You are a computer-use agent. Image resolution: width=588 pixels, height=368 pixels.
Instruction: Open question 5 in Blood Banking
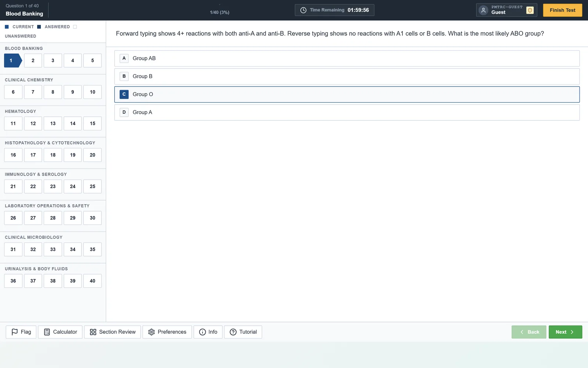click(93, 61)
